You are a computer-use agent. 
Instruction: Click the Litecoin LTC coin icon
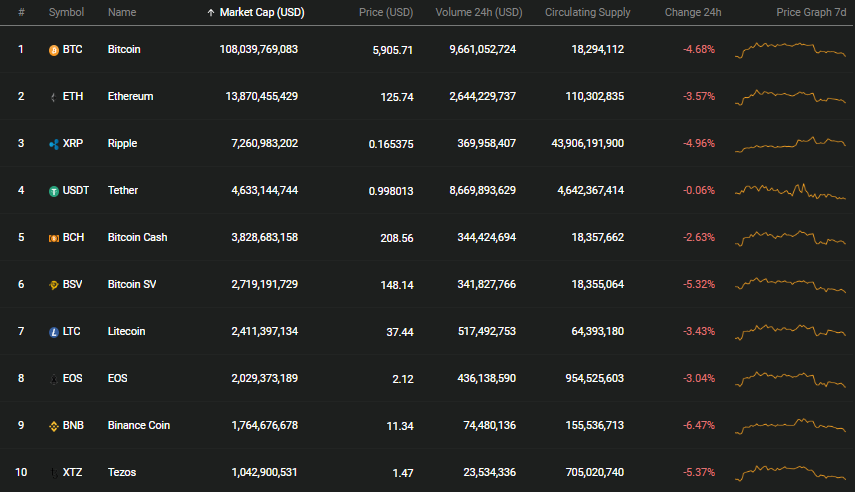(x=53, y=332)
